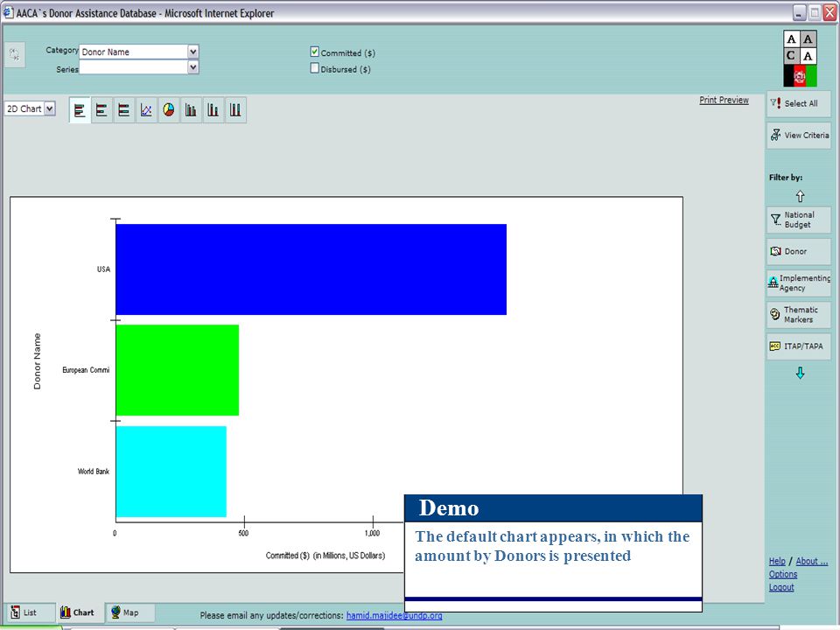Click the up arrow under Filter by
This screenshot has height=630, width=840.
[x=800, y=196]
